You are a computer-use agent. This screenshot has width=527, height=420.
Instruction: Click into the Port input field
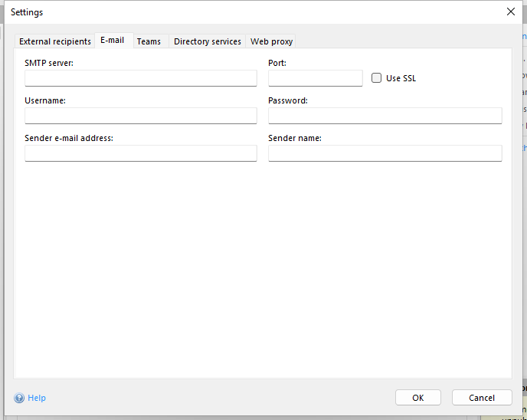pos(315,78)
